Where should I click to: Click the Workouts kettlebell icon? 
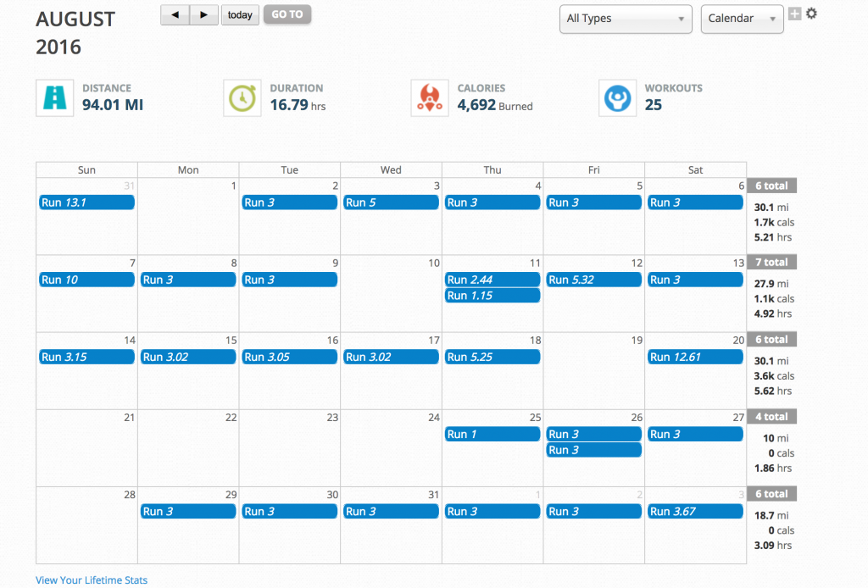(617, 98)
